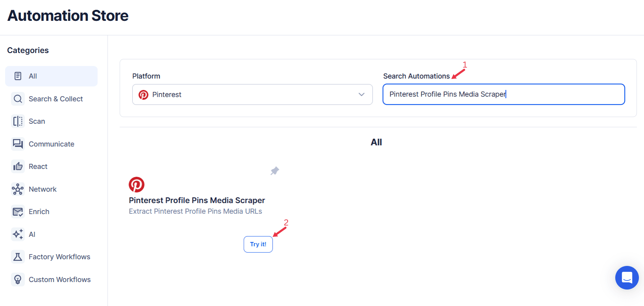The image size is (644, 306).
Task: Click the AI sparkles icon
Action: click(18, 235)
